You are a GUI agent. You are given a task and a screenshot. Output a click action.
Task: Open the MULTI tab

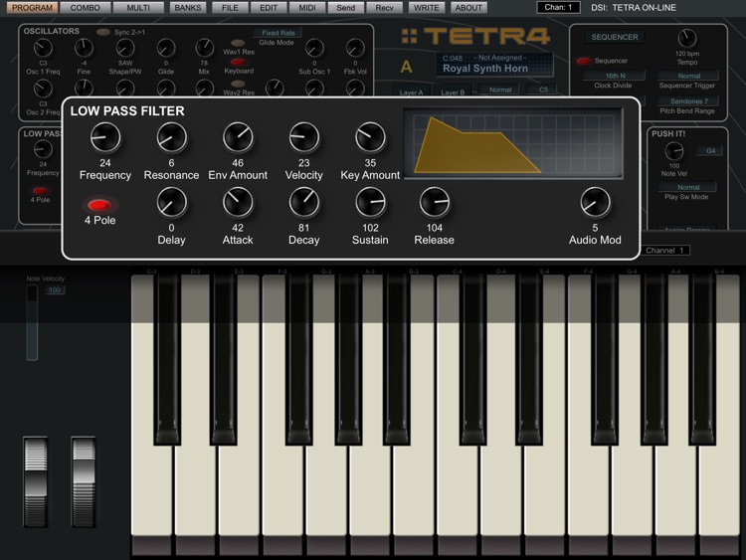[x=138, y=8]
